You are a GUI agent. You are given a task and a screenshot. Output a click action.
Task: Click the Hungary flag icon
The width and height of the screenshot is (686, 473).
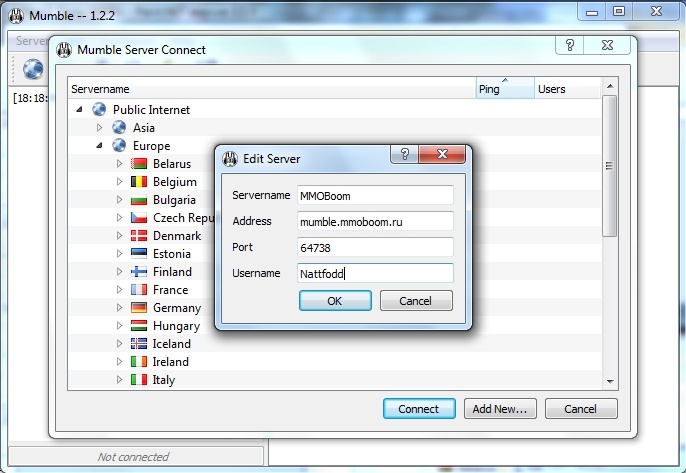pyautogui.click(x=139, y=326)
